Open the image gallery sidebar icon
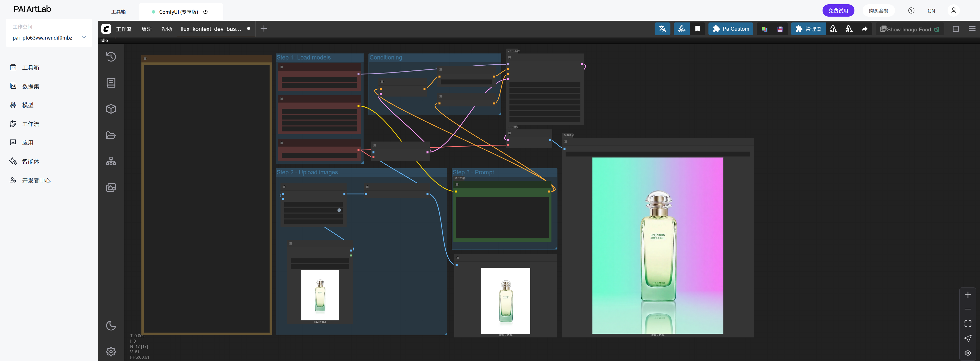Screen dimensions: 980x361 pyautogui.click(x=111, y=187)
